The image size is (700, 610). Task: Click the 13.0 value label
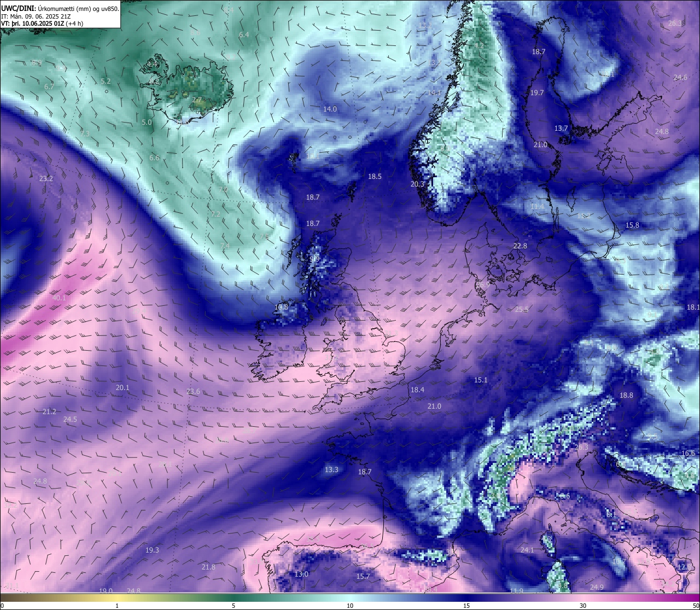point(301,574)
